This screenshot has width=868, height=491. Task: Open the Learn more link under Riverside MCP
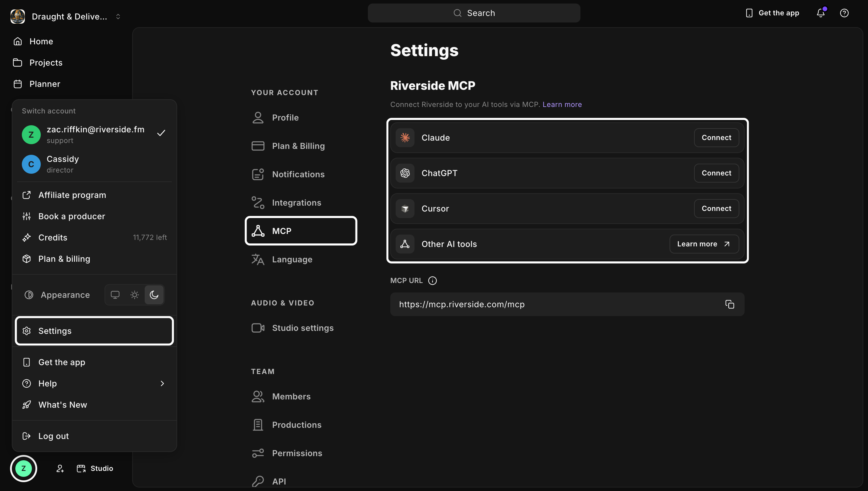562,105
